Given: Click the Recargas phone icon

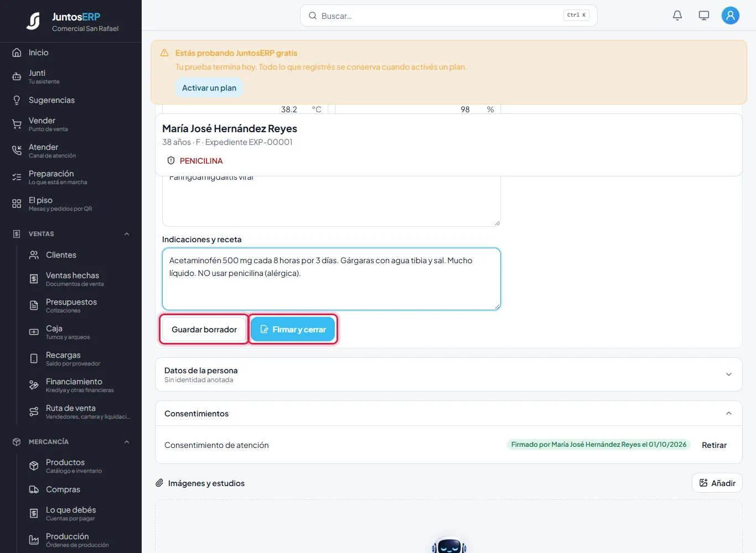Looking at the screenshot, I should [34, 359].
